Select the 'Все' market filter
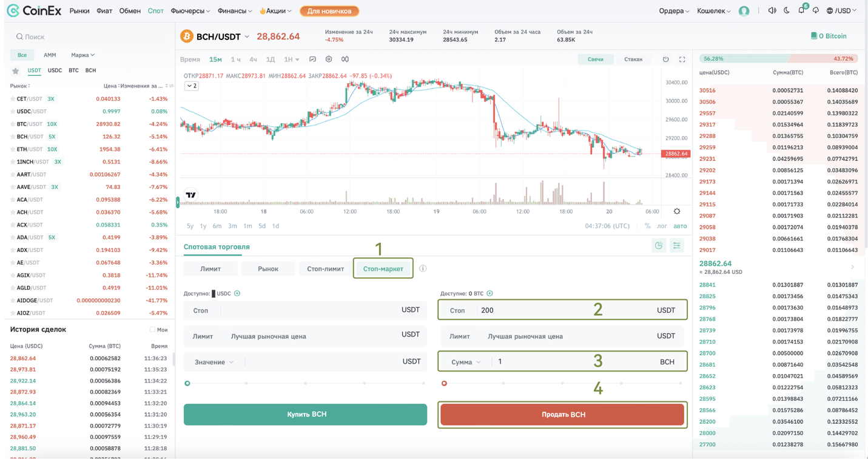868x459 pixels. [22, 55]
